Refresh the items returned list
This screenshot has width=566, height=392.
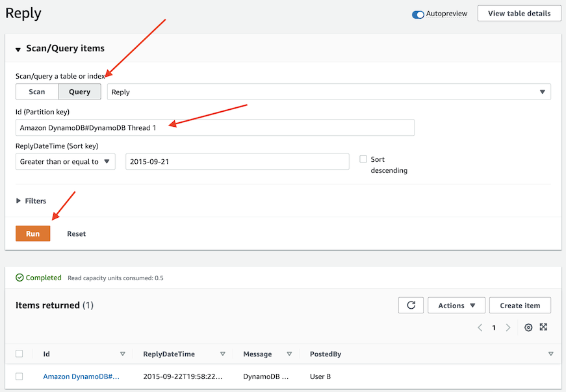411,306
